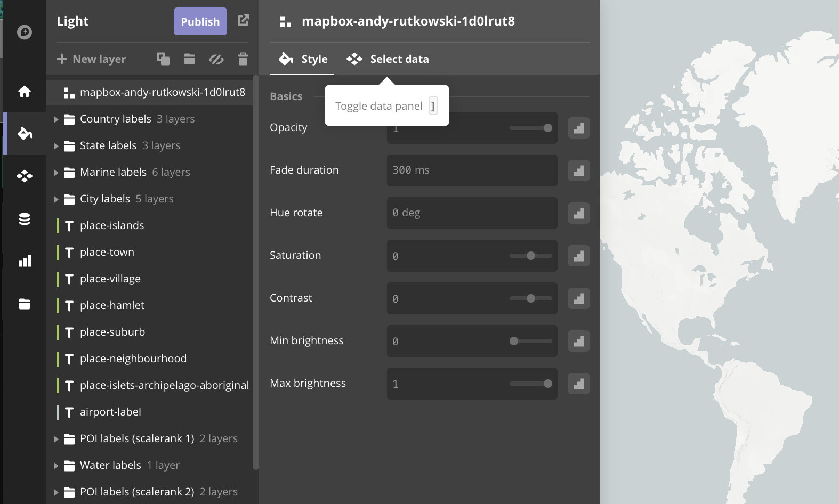Expand POI labels (scalerank 1) folder
Screen dimensions: 839x504
click(x=56, y=439)
